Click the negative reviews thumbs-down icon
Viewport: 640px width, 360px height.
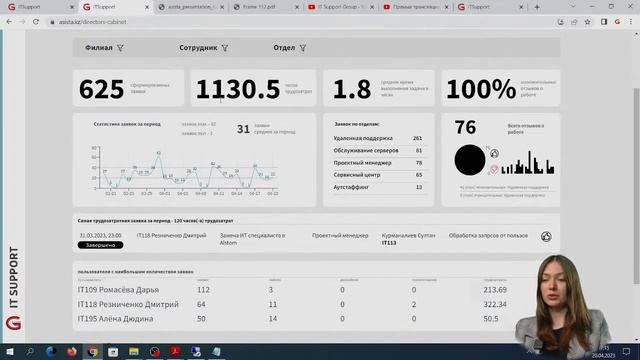[x=494, y=169]
